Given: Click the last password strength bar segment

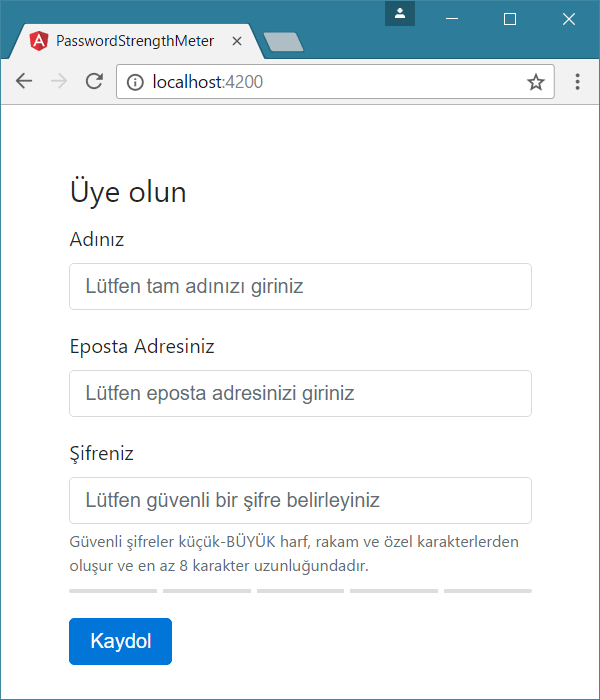Looking at the screenshot, I should click(487, 591).
